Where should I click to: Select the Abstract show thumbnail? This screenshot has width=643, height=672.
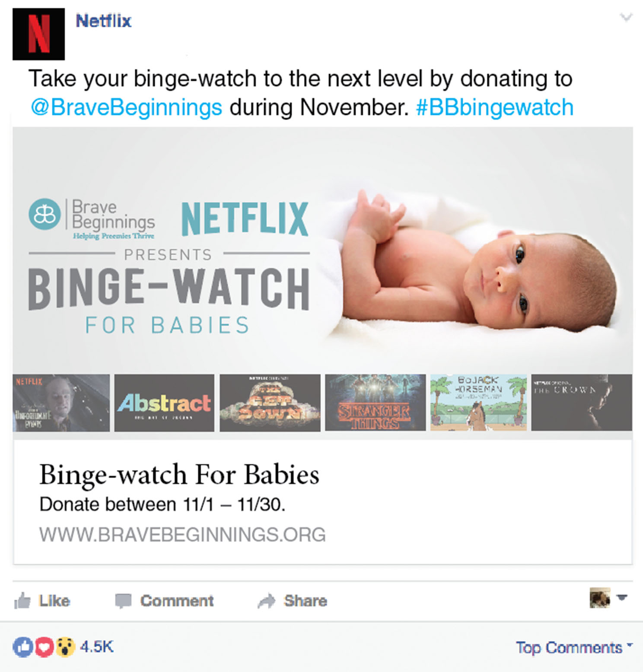click(164, 403)
